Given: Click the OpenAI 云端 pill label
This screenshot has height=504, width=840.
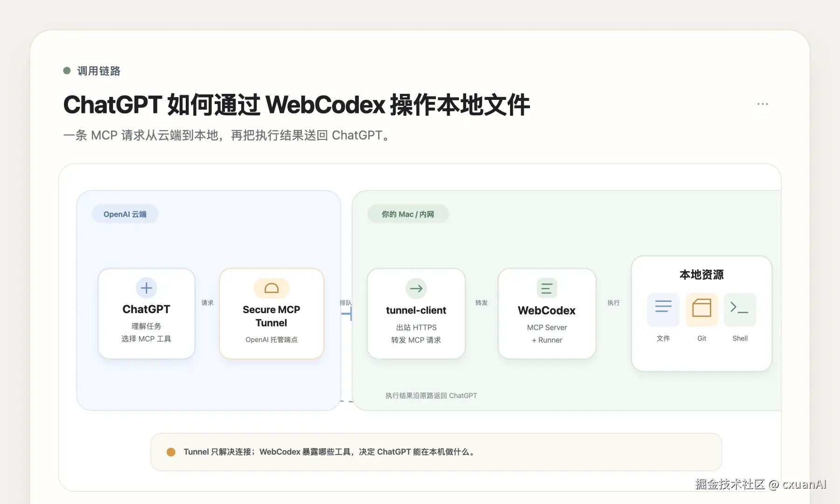Looking at the screenshot, I should coord(125,214).
